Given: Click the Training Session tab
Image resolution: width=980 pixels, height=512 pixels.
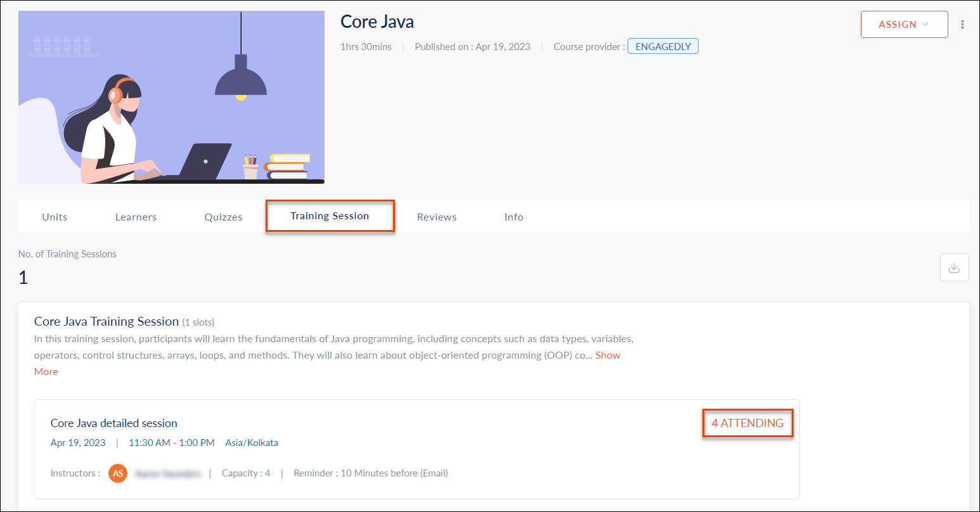Looking at the screenshot, I should (330, 216).
